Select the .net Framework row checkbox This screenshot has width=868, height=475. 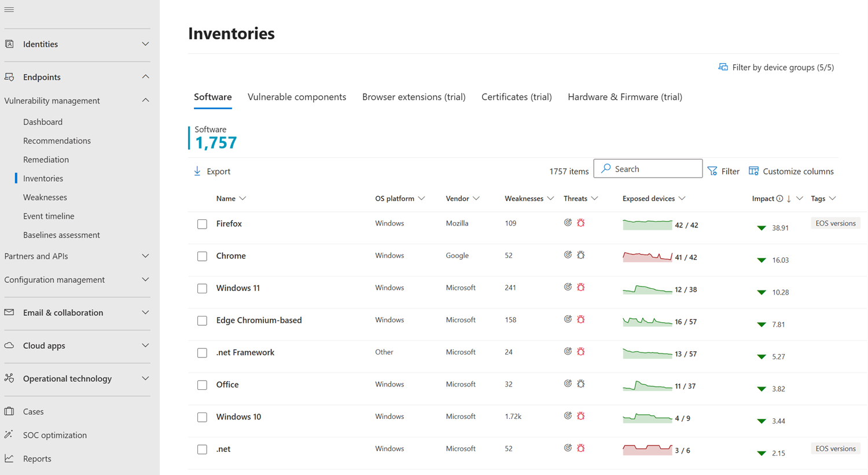[202, 353]
